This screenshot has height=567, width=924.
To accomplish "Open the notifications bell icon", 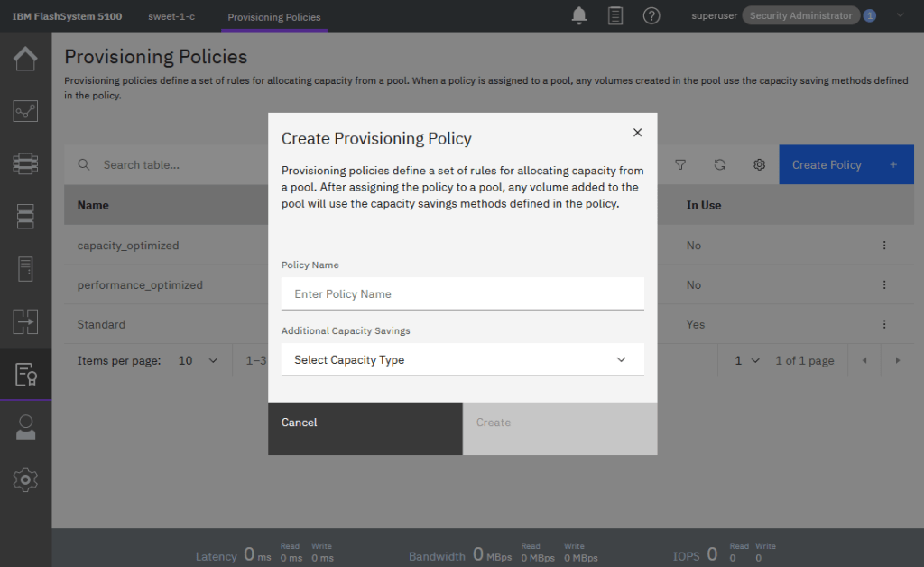I will (578, 15).
